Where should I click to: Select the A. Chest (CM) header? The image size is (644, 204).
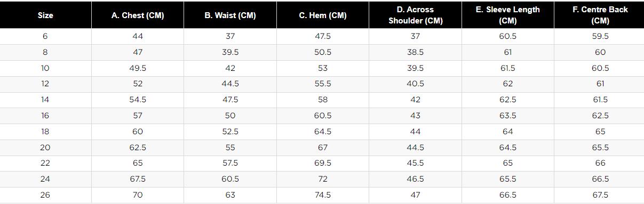point(138,15)
